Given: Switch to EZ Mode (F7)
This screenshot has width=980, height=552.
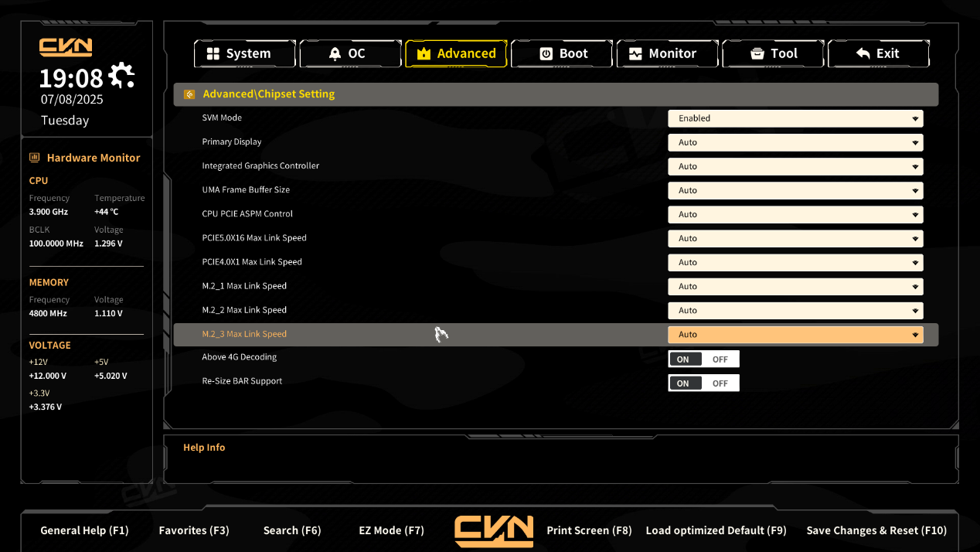Looking at the screenshot, I should pyautogui.click(x=392, y=530).
